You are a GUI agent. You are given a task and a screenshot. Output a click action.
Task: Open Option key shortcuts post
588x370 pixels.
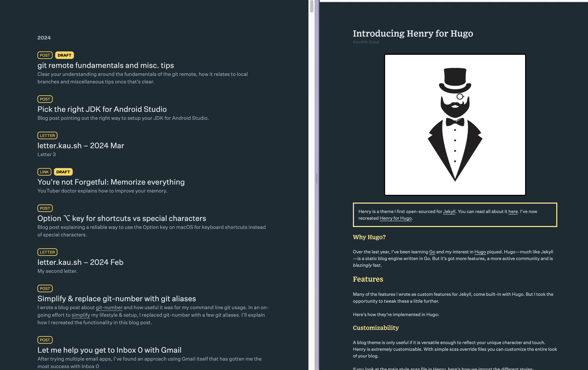[x=122, y=218]
